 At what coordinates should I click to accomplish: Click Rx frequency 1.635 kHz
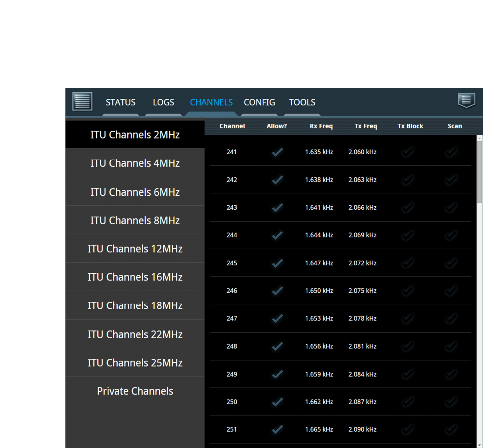coord(319,152)
